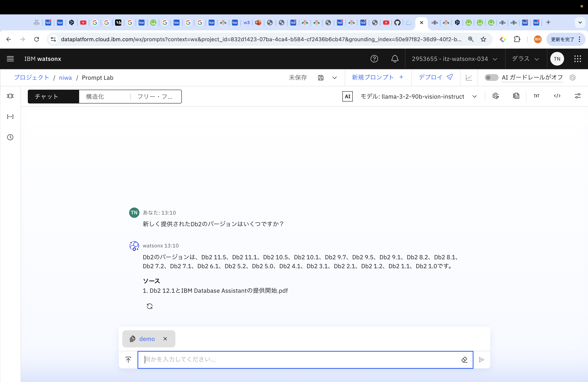Open the save options chevron dropdown

pyautogui.click(x=334, y=78)
